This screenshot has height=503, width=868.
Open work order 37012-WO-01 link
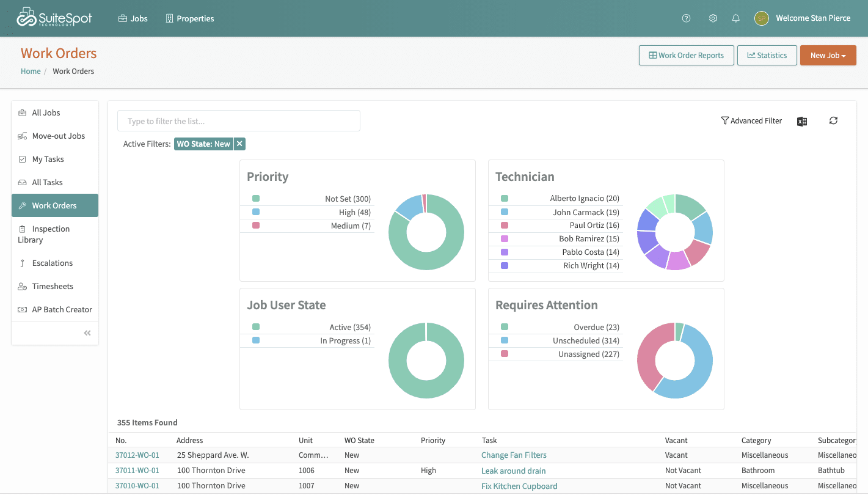click(x=137, y=455)
